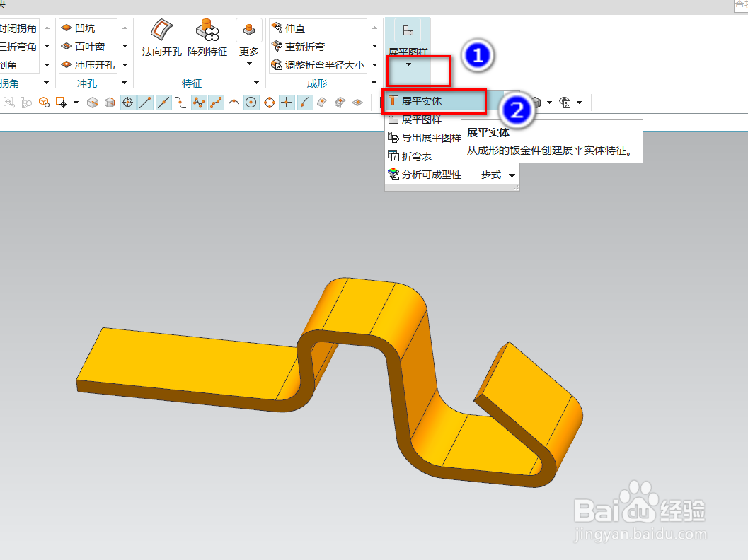
Task: Expand the 拐角 group options arrow
Action: pos(46,83)
